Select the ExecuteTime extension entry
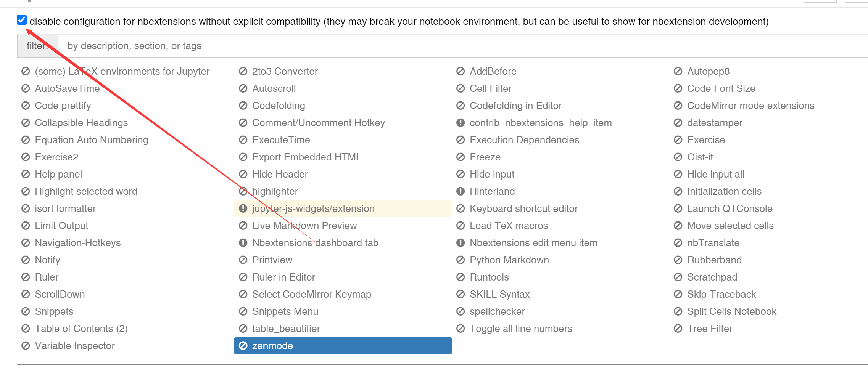Screen dimensions: 868x380 [x=281, y=140]
